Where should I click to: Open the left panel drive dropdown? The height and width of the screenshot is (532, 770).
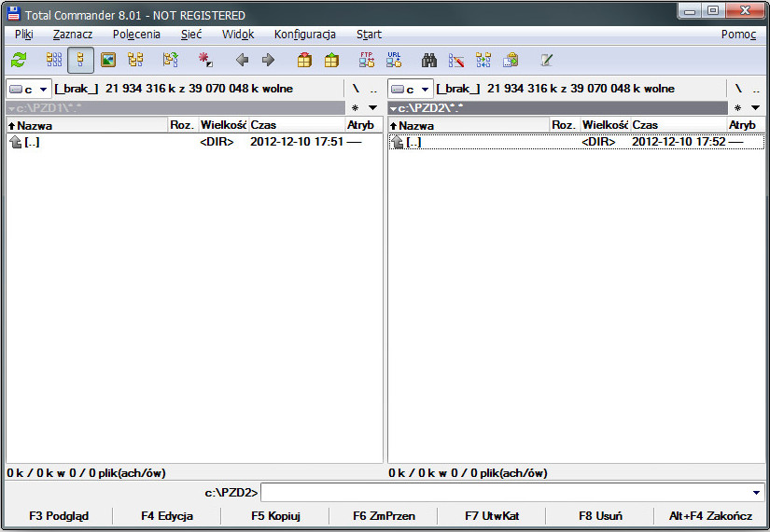pos(27,89)
